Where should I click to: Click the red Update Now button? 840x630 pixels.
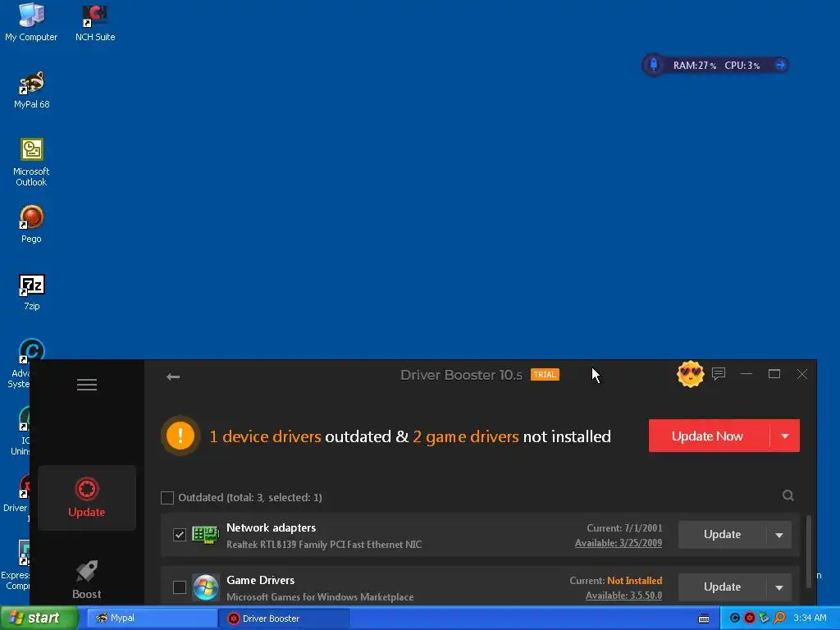pos(708,436)
